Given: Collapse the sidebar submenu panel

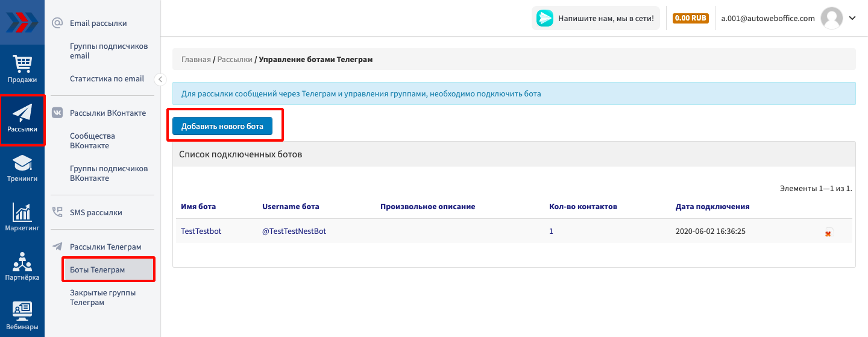Looking at the screenshot, I should click(x=160, y=79).
